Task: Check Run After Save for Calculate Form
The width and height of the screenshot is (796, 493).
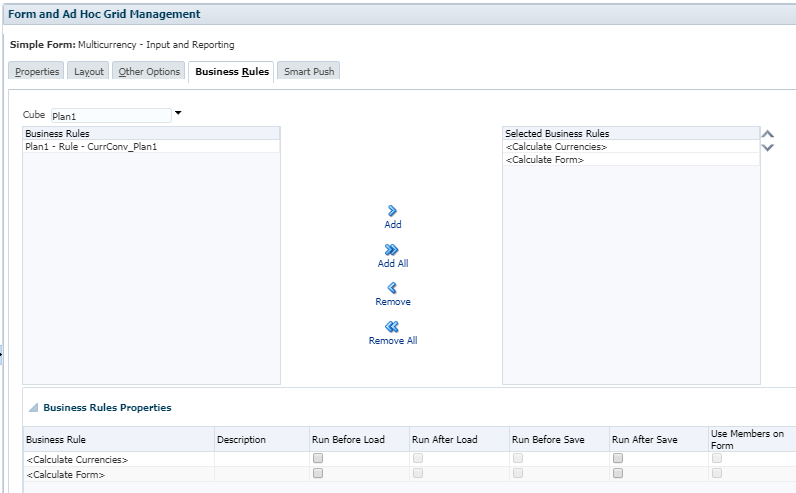Action: click(618, 473)
